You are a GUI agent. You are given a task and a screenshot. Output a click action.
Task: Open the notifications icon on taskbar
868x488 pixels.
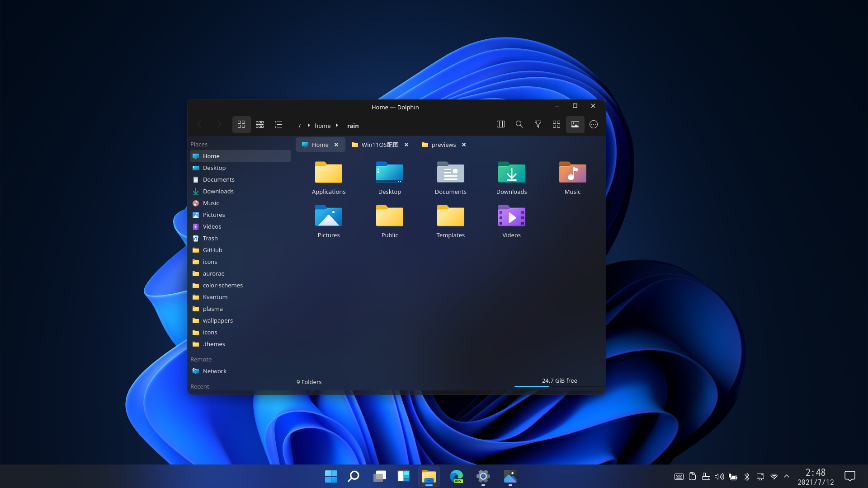tap(850, 476)
